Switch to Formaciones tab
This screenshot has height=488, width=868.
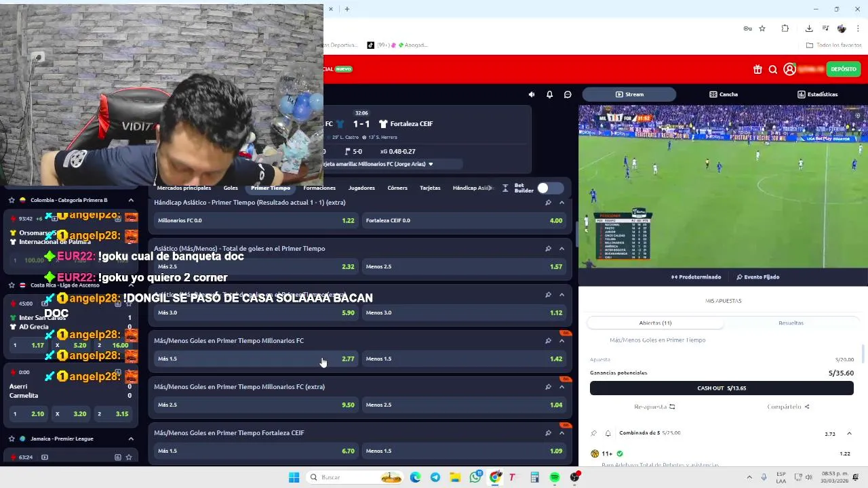(319, 188)
